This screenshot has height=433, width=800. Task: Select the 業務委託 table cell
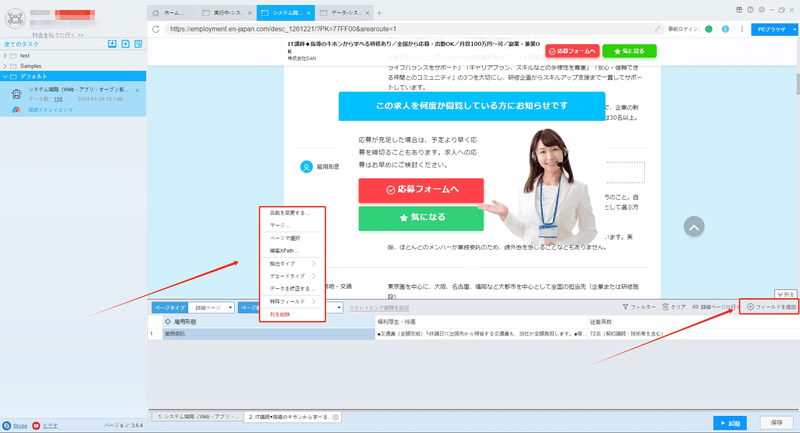tap(268, 334)
